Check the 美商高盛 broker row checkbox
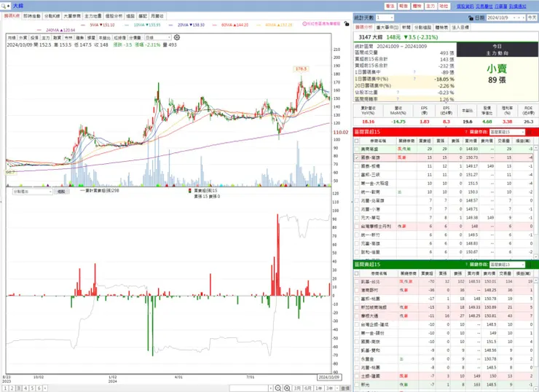Screen dimensions: 539x392 click(357, 149)
